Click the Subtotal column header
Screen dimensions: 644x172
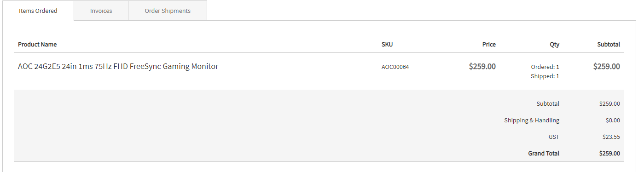point(609,45)
